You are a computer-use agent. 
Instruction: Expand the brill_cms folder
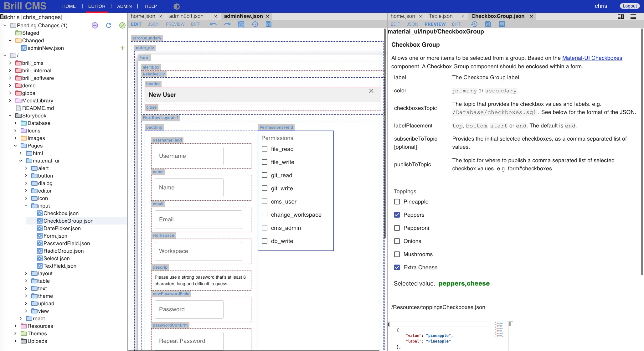(10, 63)
